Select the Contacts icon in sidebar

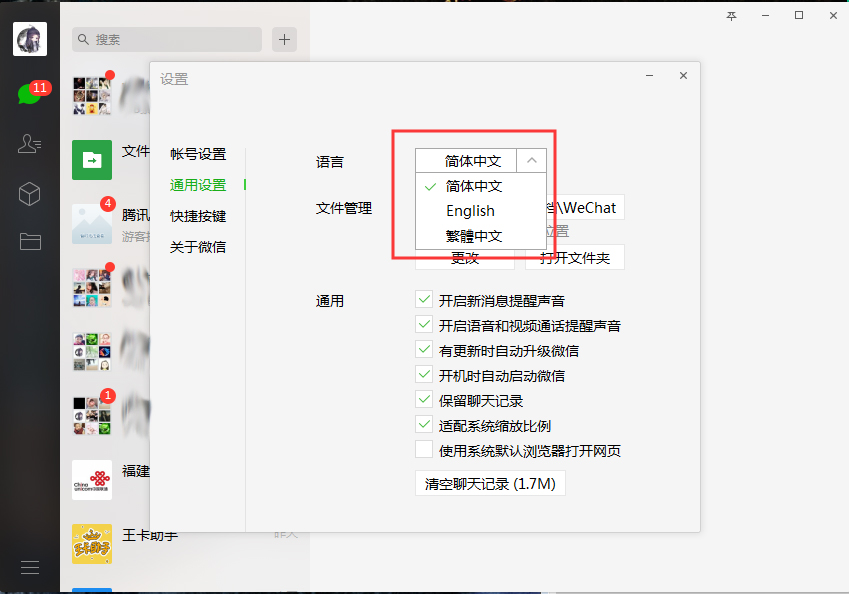(x=29, y=143)
